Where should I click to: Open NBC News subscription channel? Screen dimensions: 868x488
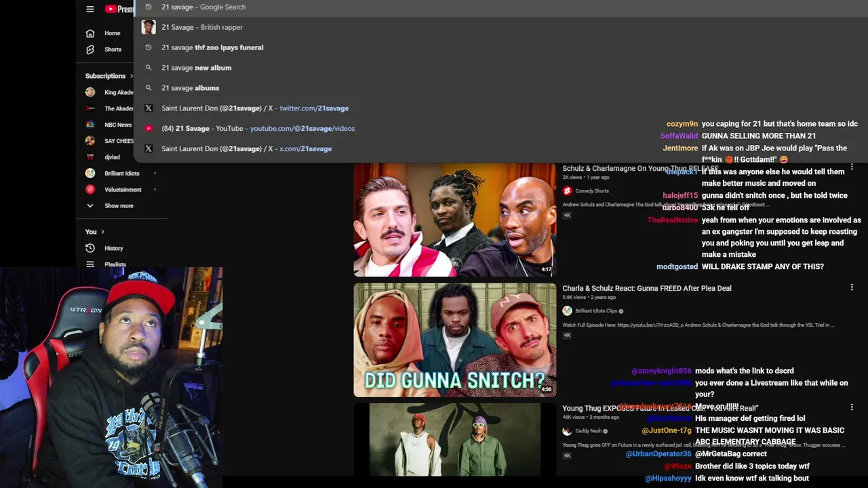[118, 125]
